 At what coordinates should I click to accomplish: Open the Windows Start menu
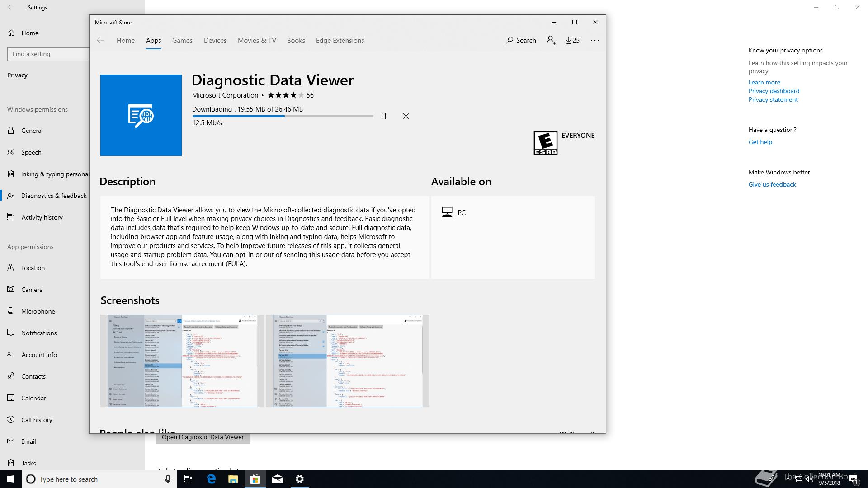tap(11, 479)
